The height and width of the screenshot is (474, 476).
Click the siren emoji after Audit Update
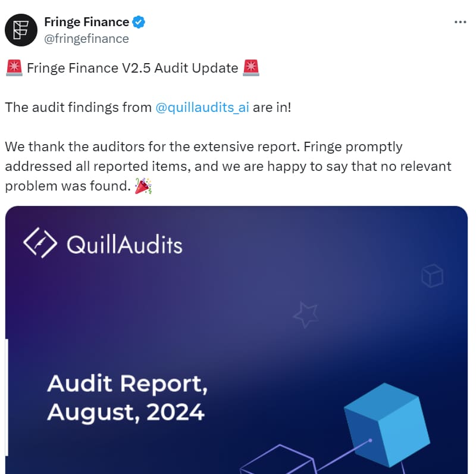[x=251, y=68]
